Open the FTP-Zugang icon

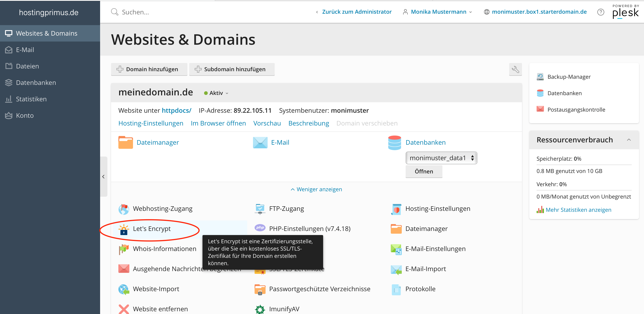tap(260, 209)
